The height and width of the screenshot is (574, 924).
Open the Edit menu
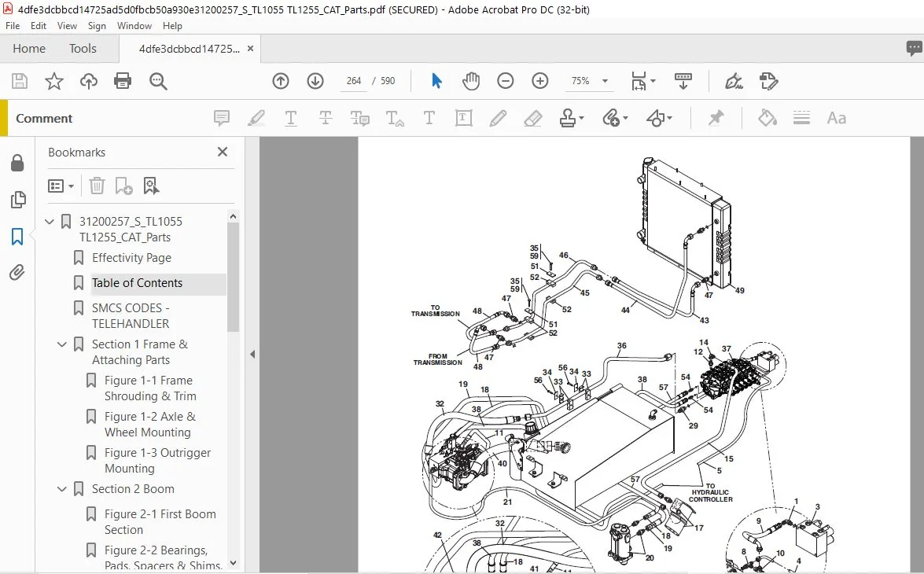(39, 26)
